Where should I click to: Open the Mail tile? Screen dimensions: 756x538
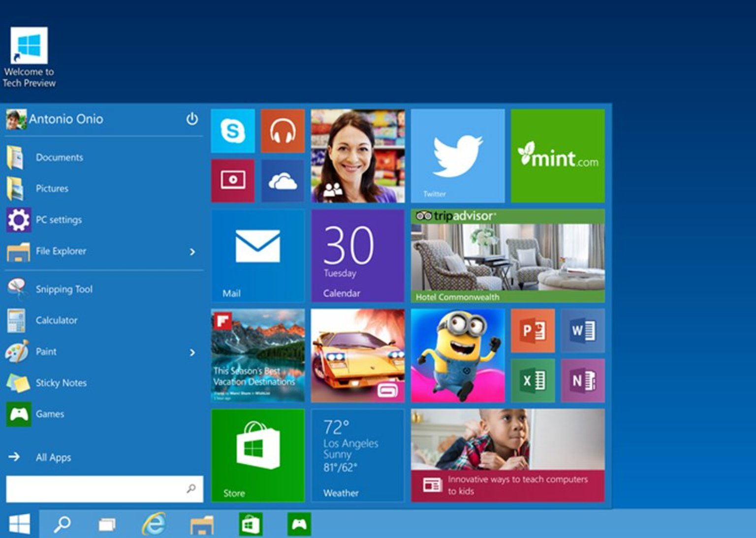(257, 255)
